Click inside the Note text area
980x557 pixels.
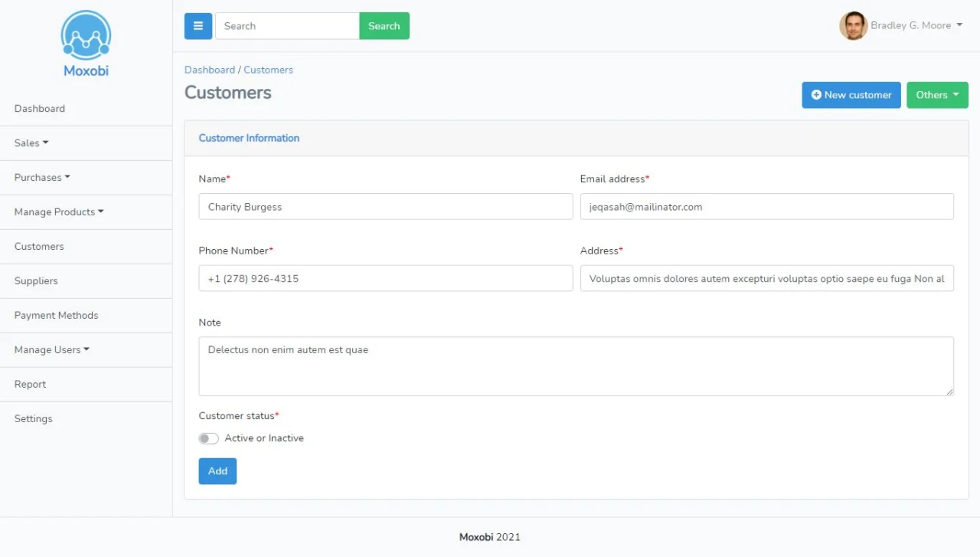point(577,366)
